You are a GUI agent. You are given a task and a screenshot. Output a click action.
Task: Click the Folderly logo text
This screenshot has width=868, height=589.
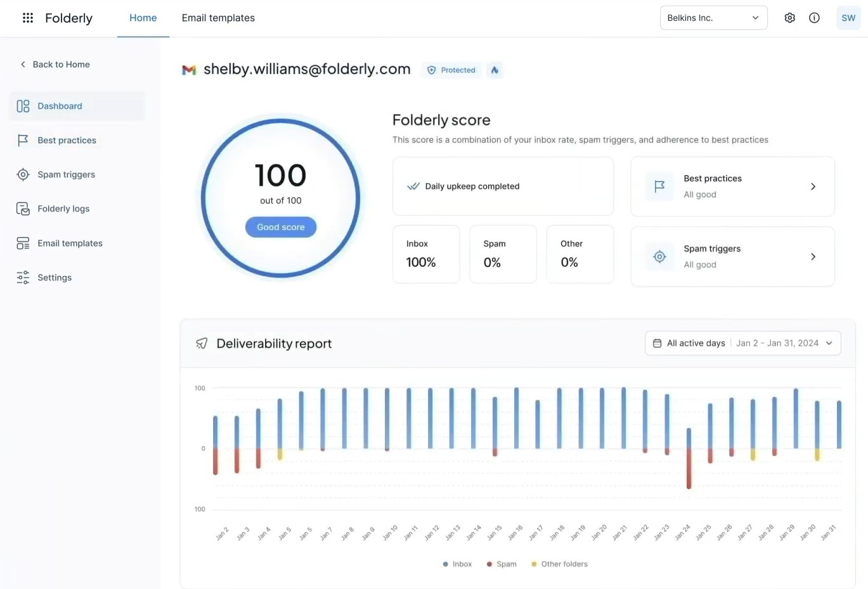tap(68, 18)
